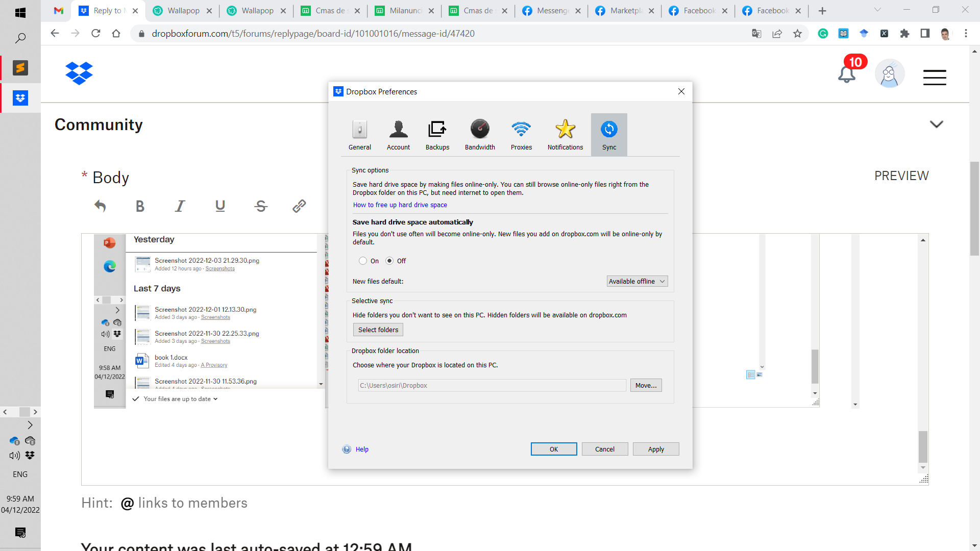Toggle italic formatting
This screenshot has height=551, width=980.
pyautogui.click(x=180, y=206)
